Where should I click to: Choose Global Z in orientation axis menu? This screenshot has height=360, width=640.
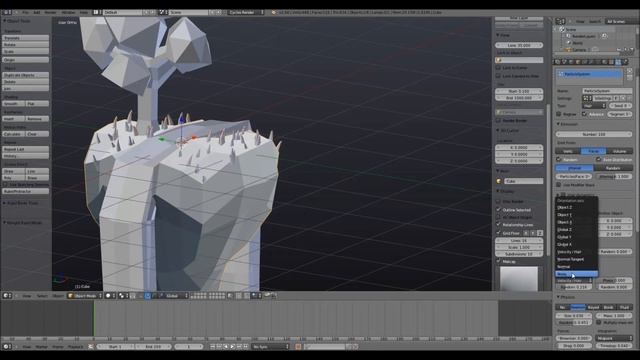click(x=576, y=229)
